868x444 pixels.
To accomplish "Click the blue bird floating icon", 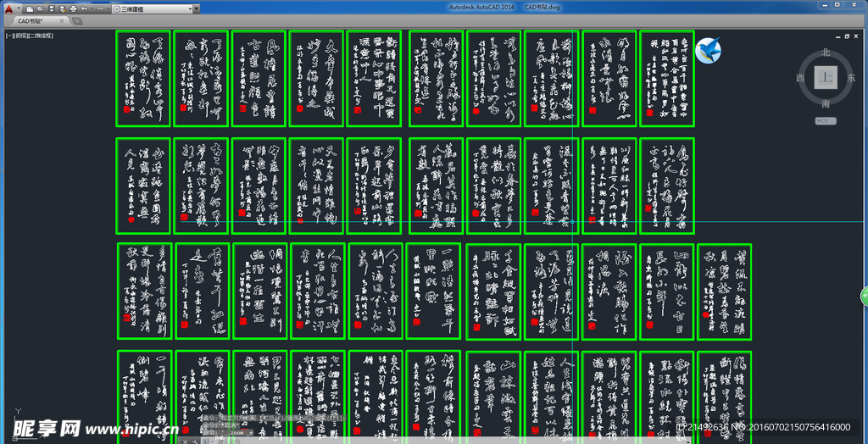I will tap(708, 51).
